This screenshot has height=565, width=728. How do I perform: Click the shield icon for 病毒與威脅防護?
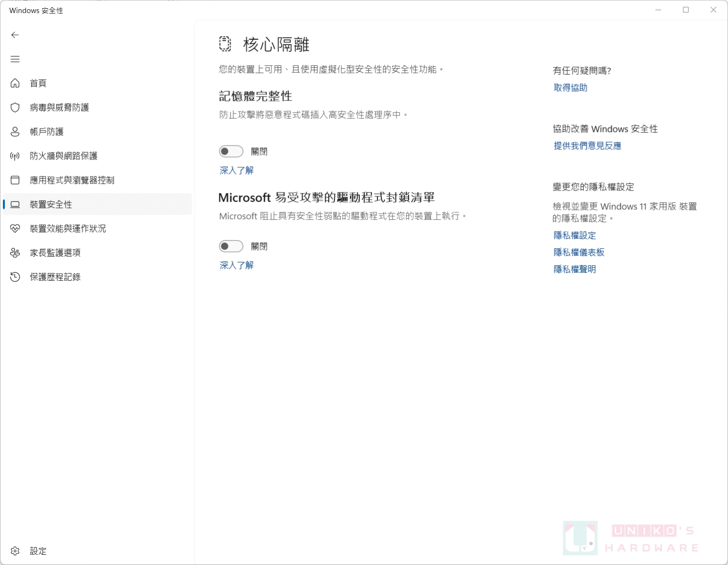coord(15,108)
